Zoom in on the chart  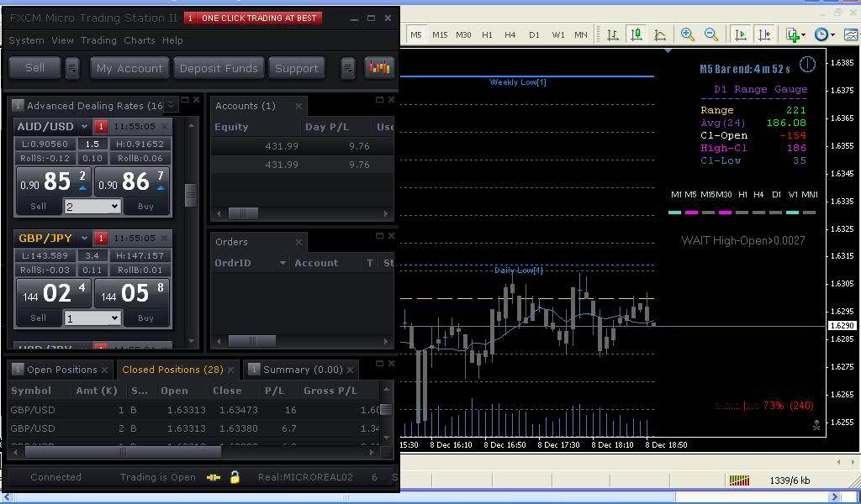coord(687,34)
